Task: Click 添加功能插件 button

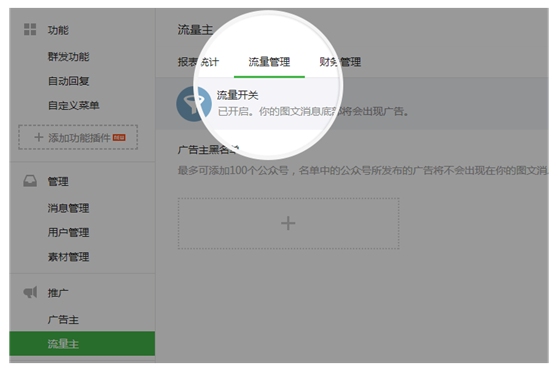Action: 78,137
